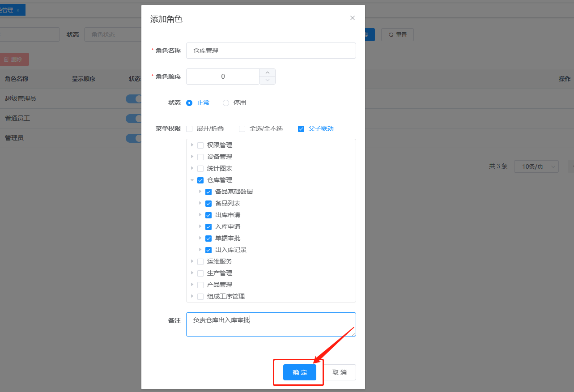Check the 生产管理 checkbox

(x=200, y=273)
